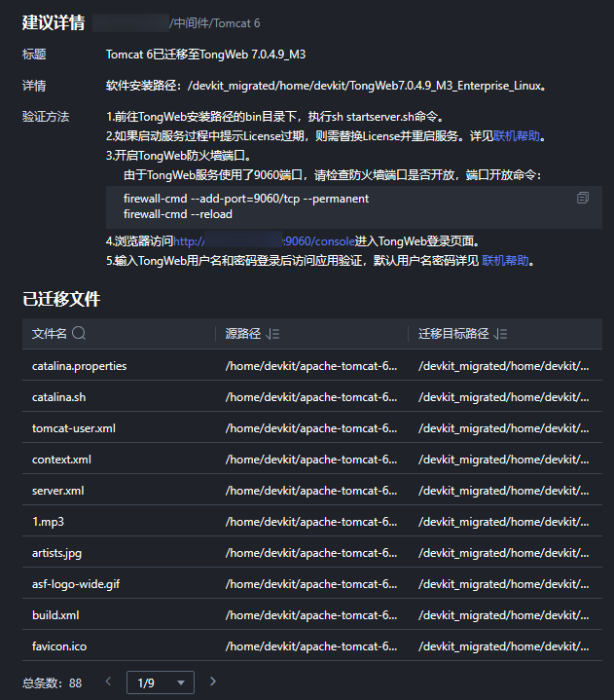The height and width of the screenshot is (700, 614).
Task: Open the 1/9 page selector dropdown
Action: pos(161,682)
